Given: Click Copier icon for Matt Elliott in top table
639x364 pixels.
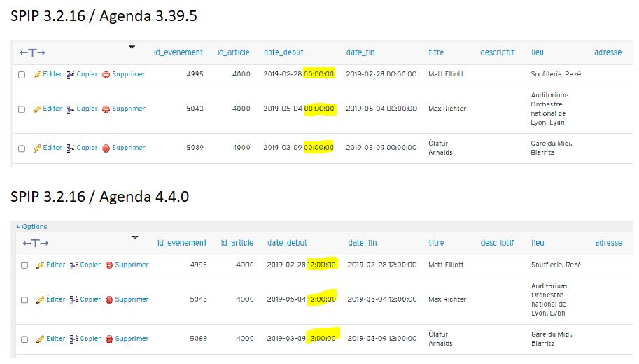Looking at the screenshot, I should [x=71, y=75].
